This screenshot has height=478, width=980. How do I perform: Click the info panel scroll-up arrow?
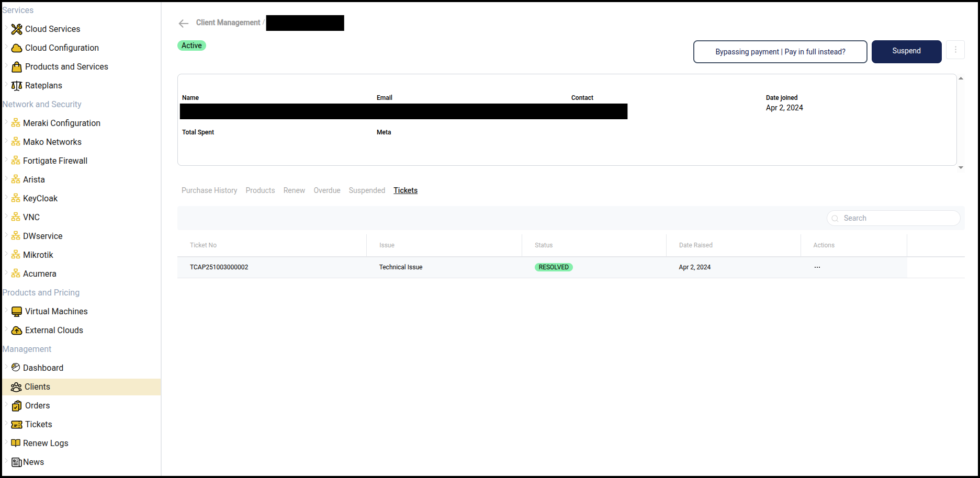[x=961, y=78]
